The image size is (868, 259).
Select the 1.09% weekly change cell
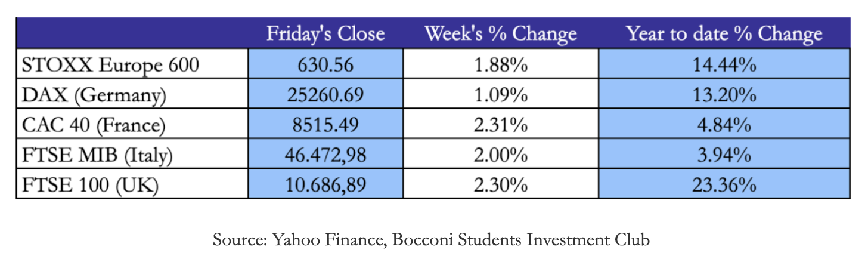[x=500, y=95]
